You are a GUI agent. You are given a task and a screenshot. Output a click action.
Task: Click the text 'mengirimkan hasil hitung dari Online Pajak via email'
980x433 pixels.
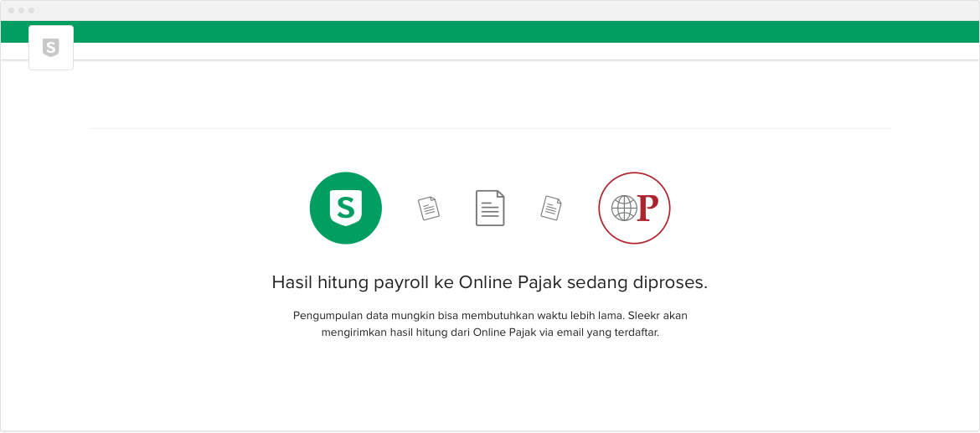coord(452,332)
